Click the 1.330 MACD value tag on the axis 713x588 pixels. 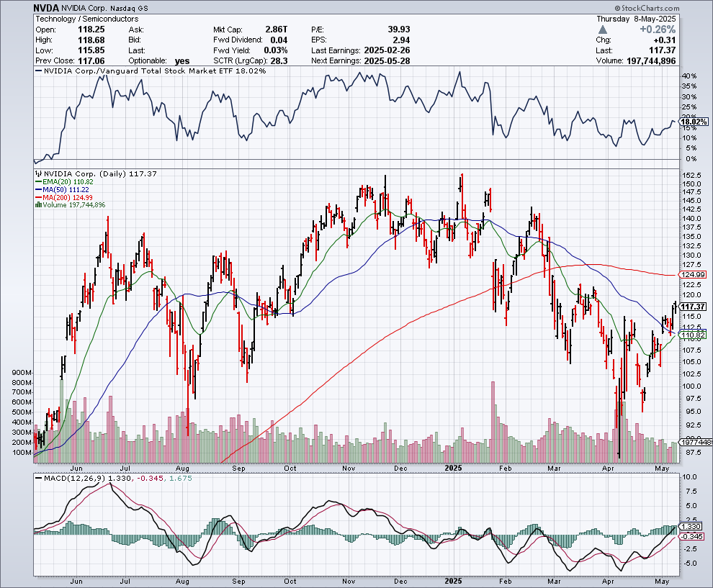(x=691, y=527)
